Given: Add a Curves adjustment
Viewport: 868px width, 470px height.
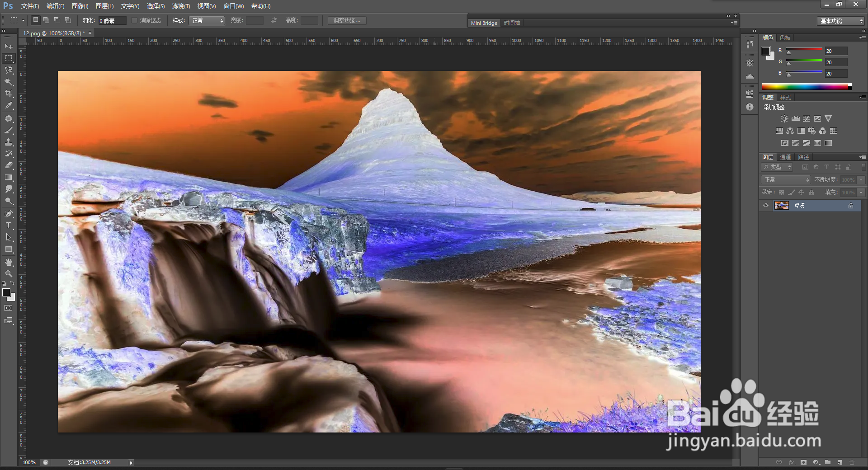Looking at the screenshot, I should (x=807, y=119).
